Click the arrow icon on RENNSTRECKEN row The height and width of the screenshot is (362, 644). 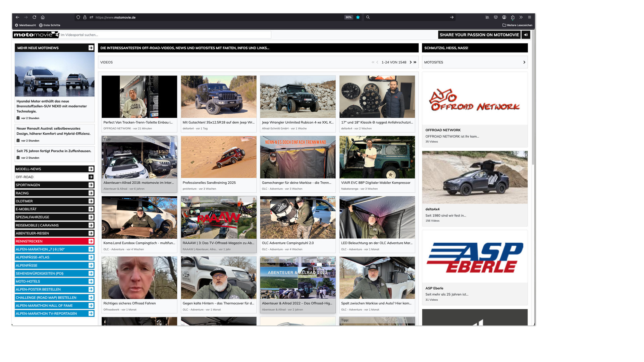coord(91,241)
